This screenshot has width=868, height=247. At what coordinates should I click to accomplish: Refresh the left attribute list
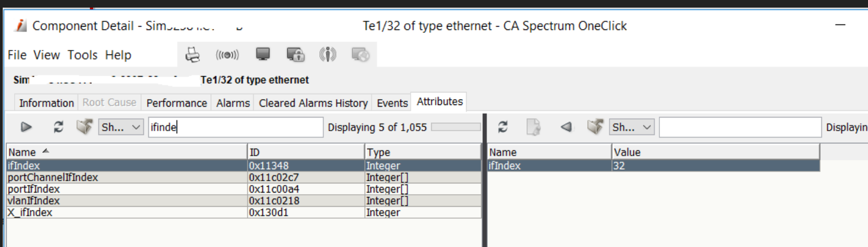(x=58, y=127)
